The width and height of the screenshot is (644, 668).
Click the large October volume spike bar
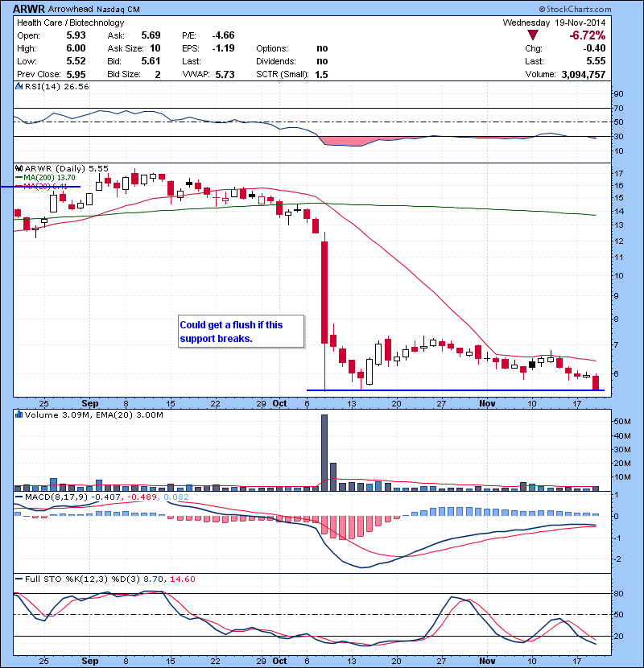tap(324, 452)
